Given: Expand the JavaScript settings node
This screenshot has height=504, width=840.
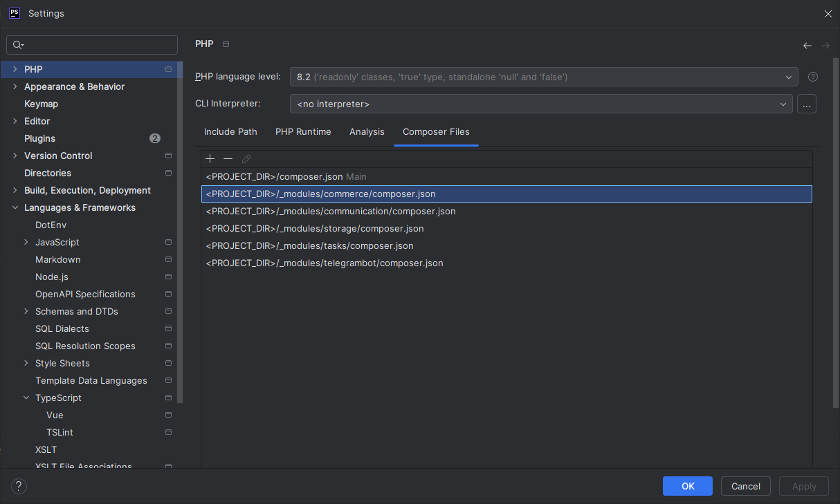Looking at the screenshot, I should (x=26, y=242).
